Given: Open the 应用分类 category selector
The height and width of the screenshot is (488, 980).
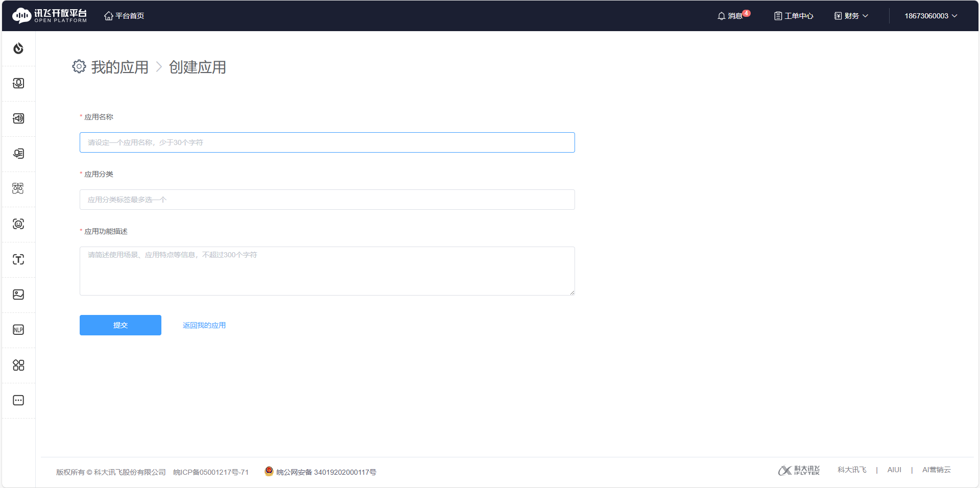Looking at the screenshot, I should pyautogui.click(x=327, y=200).
